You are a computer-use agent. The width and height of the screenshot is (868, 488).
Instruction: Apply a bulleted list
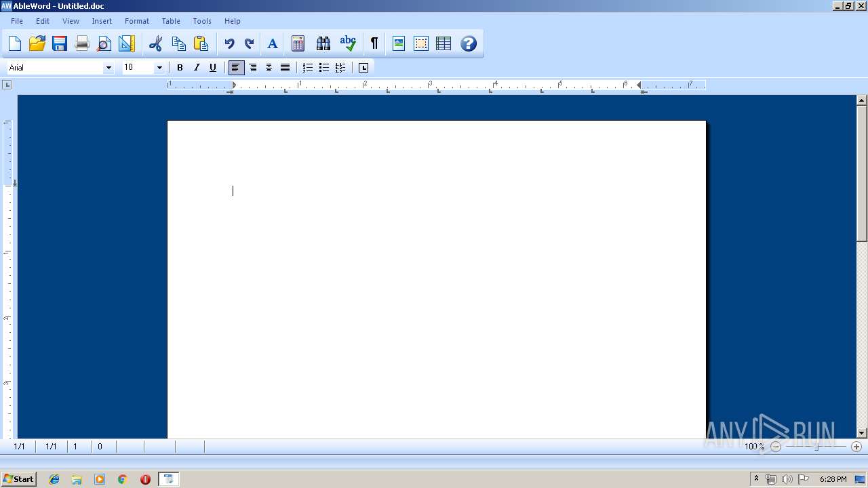pos(324,68)
